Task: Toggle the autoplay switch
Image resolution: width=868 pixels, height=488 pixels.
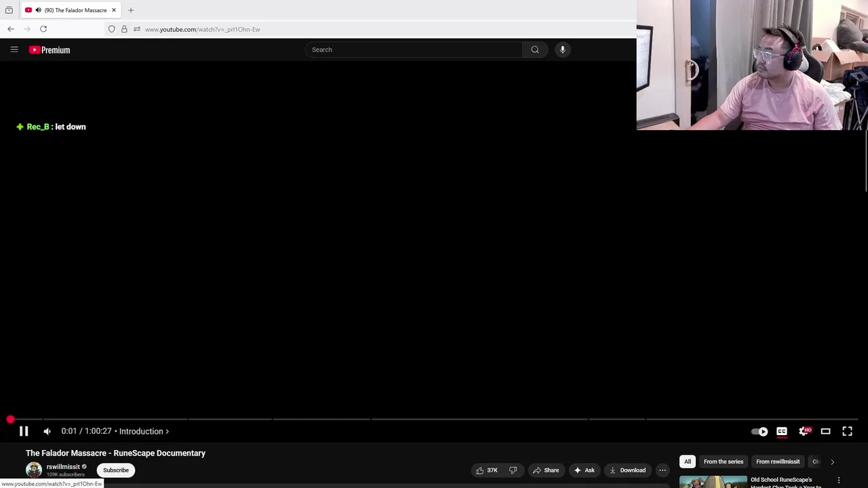Action: 759,431
